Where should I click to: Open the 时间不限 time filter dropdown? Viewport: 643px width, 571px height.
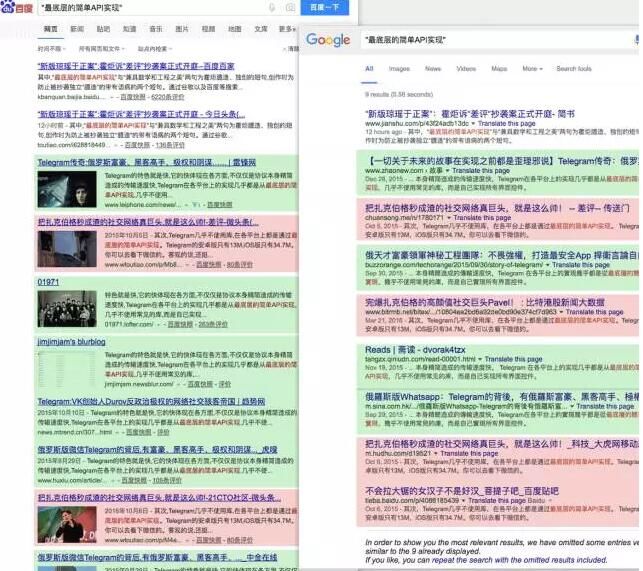coord(52,49)
